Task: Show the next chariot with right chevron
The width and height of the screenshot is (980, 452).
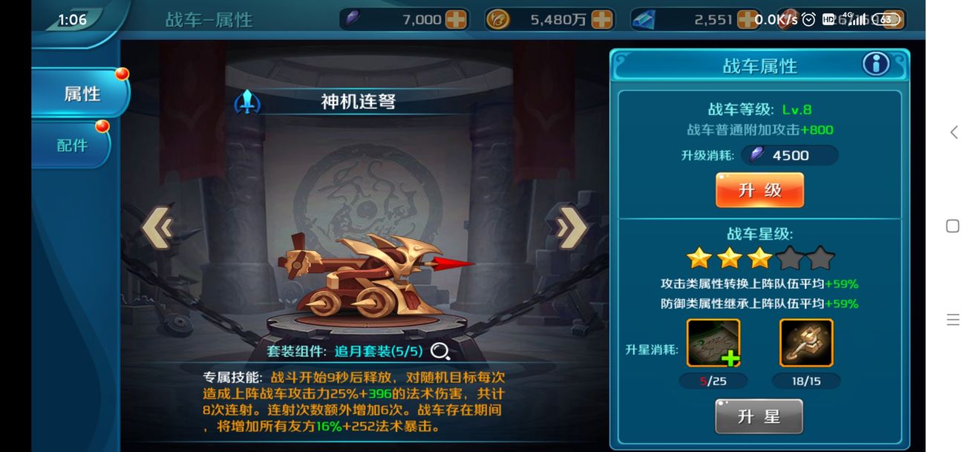Action: tap(571, 228)
